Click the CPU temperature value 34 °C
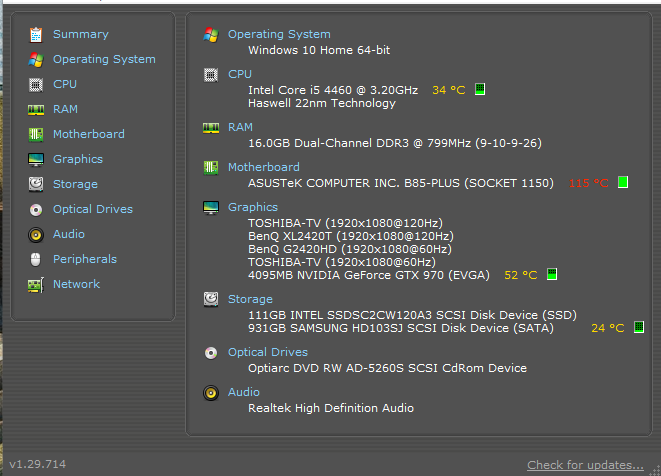661x476 pixels. pyautogui.click(x=449, y=90)
